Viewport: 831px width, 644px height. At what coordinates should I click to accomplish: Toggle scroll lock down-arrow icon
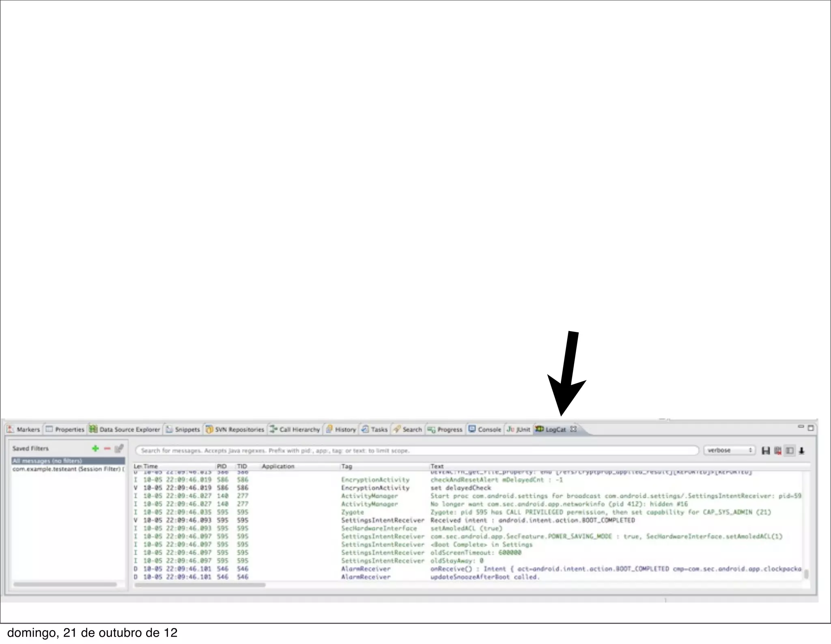pos(801,450)
